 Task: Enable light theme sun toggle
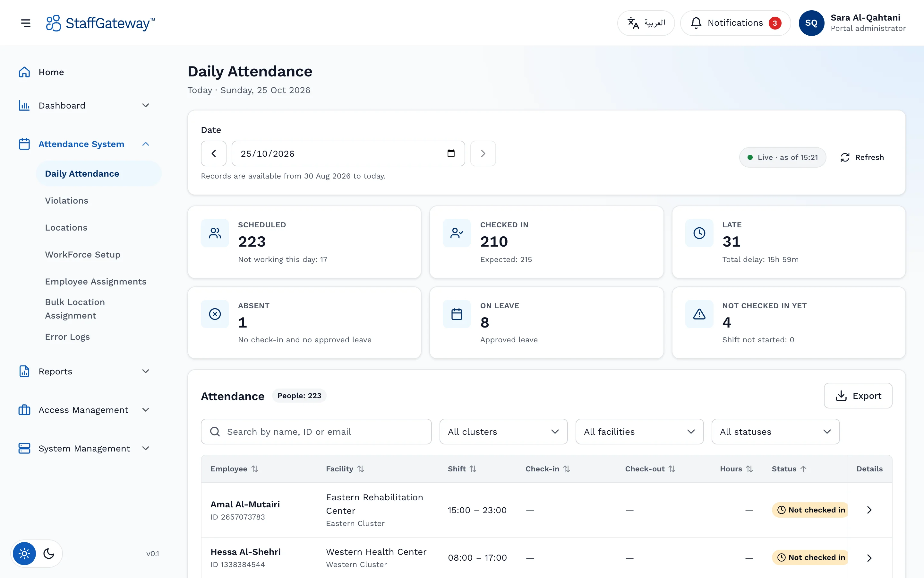pyautogui.click(x=24, y=553)
